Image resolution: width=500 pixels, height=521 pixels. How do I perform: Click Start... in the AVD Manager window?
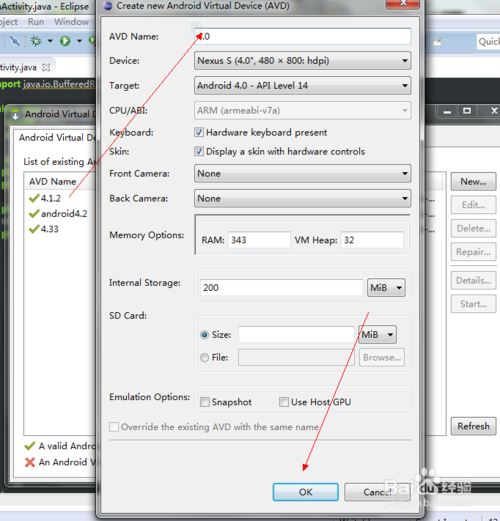click(473, 304)
